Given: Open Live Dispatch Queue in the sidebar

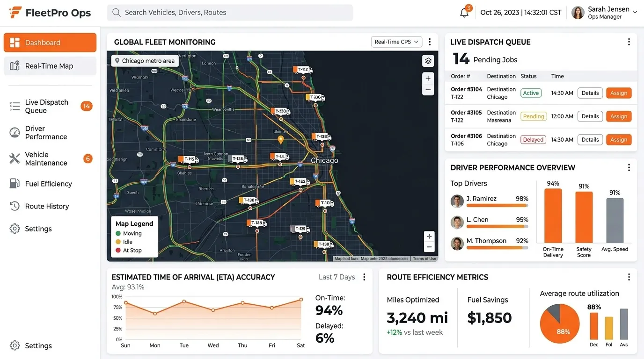Looking at the screenshot, I should click(x=50, y=106).
